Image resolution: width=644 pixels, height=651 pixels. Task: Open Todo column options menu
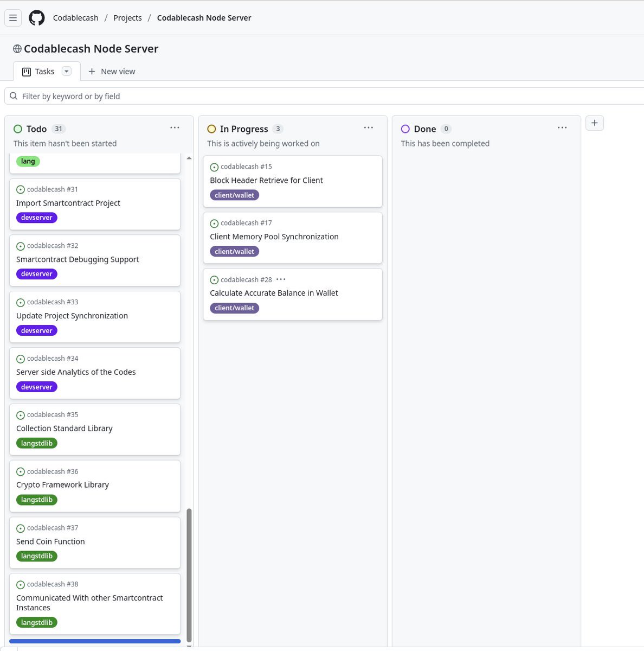pyautogui.click(x=175, y=127)
